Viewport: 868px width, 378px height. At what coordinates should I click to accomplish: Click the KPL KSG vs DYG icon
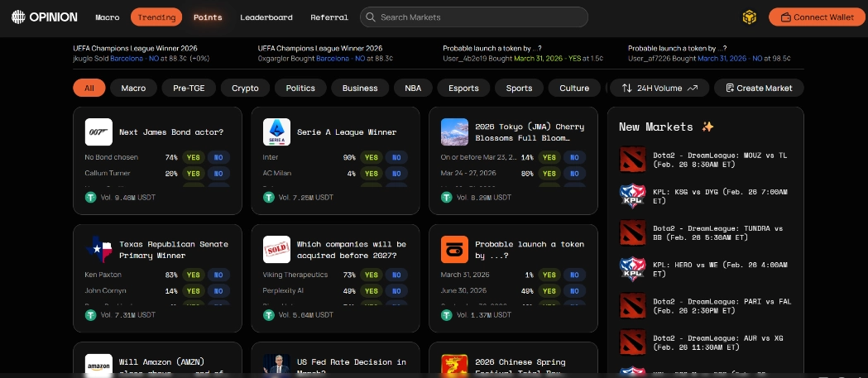[632, 196]
